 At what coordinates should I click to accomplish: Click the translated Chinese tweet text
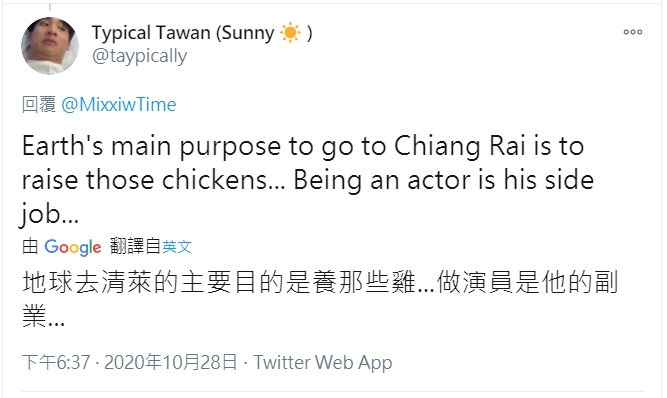point(320,299)
